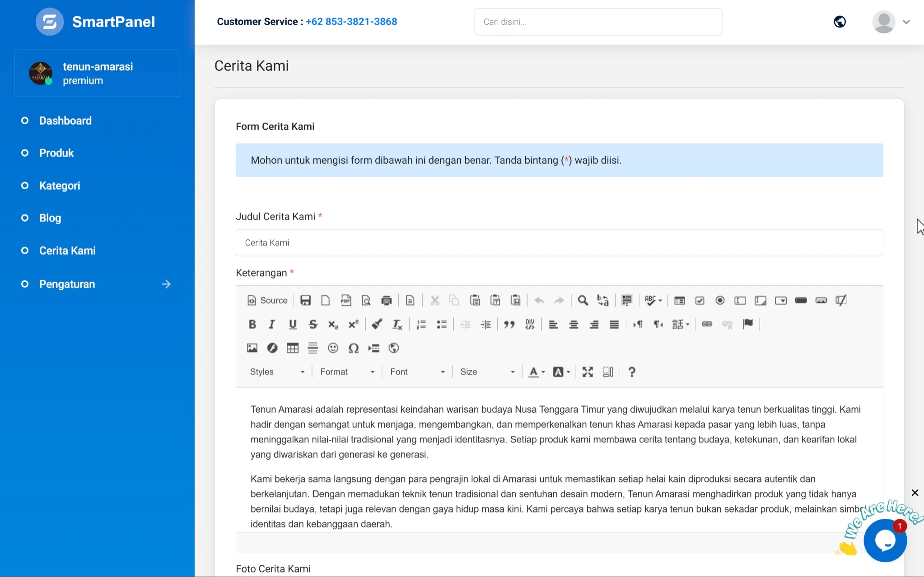This screenshot has height=577, width=924.
Task: Apply bold formatting in the editor
Action: (x=252, y=324)
